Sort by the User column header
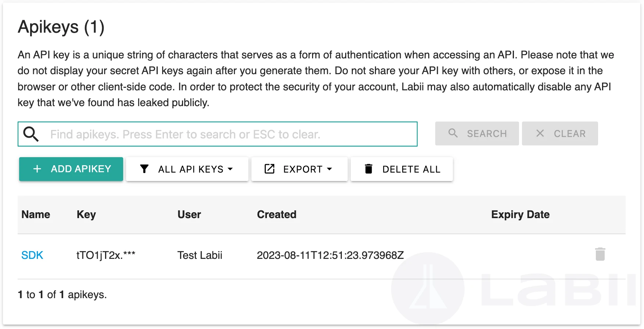Image resolution: width=644 pixels, height=329 pixels. coord(189,214)
